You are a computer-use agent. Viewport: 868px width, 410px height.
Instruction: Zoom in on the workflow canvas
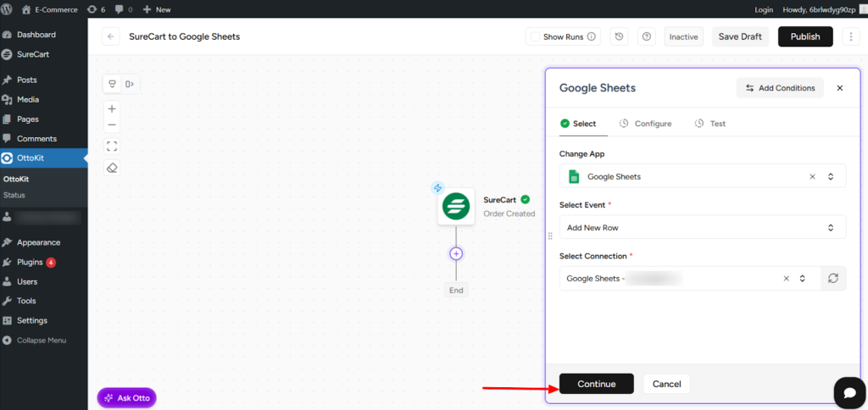pos(112,108)
